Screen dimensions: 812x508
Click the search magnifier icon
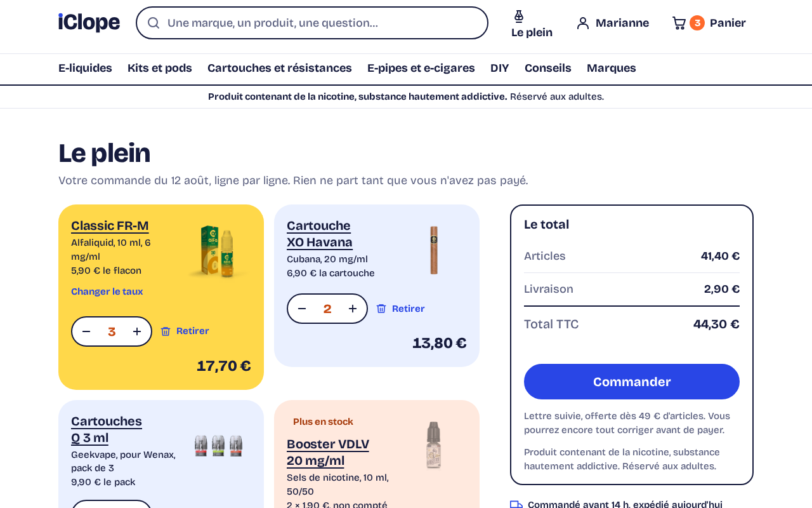pyautogui.click(x=154, y=23)
